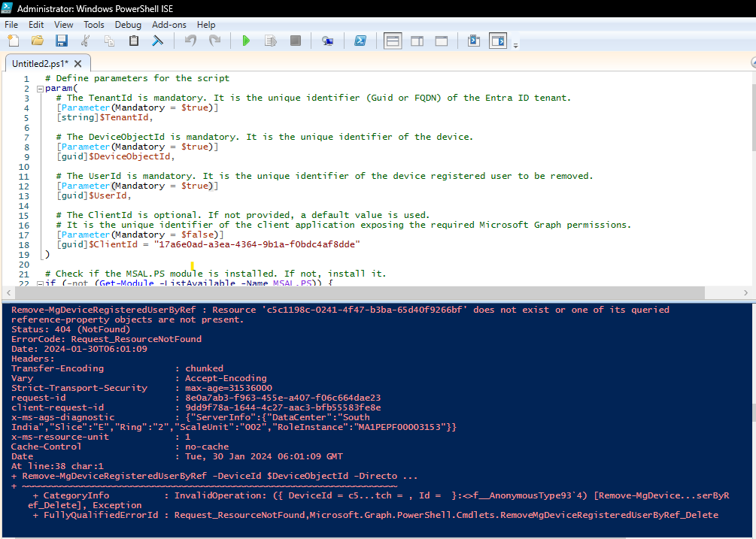Image resolution: width=756 pixels, height=539 pixels.
Task: Click "Status: 404 (NotFound)" in console
Action: click(71, 329)
